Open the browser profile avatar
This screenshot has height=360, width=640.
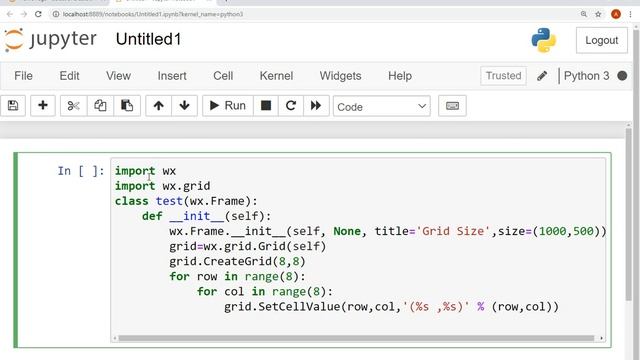[616, 14]
